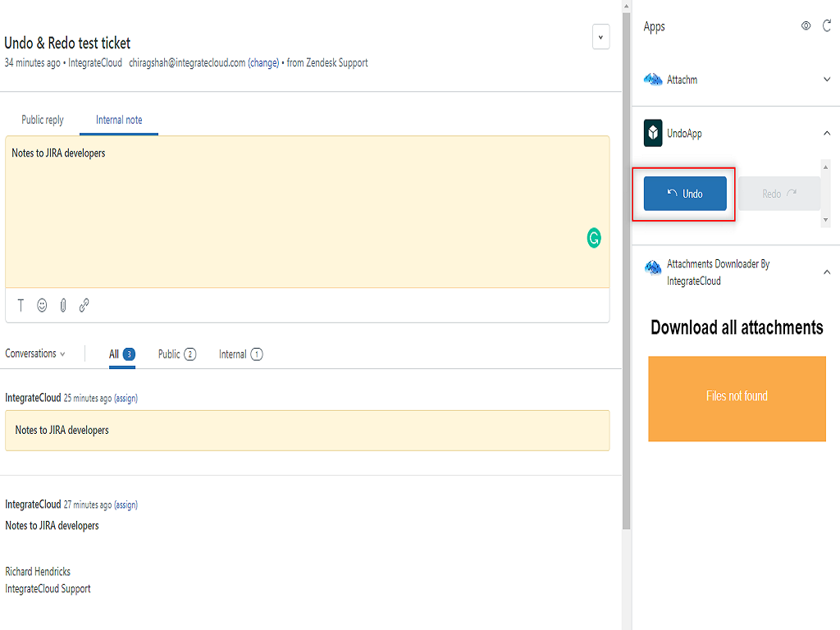
Task: Click the green Grammarly icon
Action: pyautogui.click(x=594, y=239)
